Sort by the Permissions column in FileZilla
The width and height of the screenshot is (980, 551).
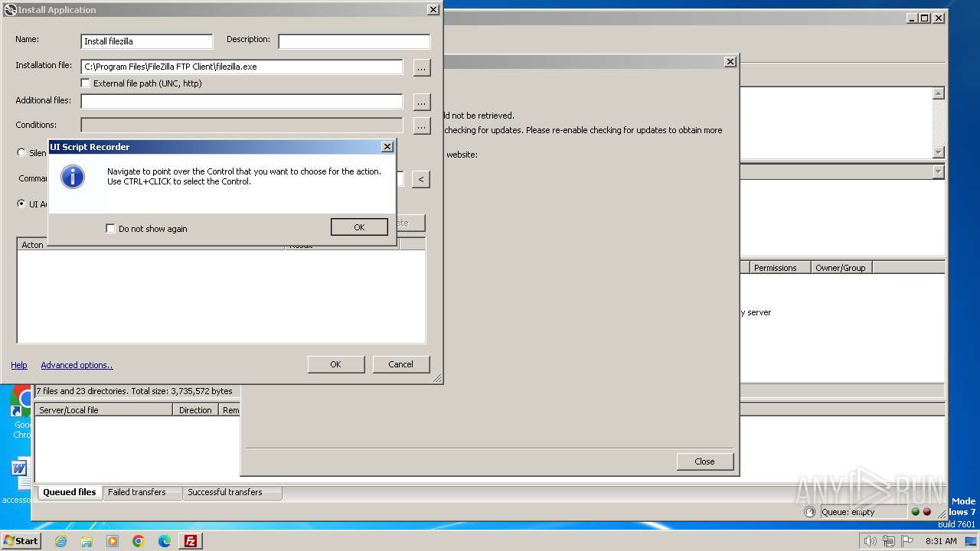tap(779, 267)
